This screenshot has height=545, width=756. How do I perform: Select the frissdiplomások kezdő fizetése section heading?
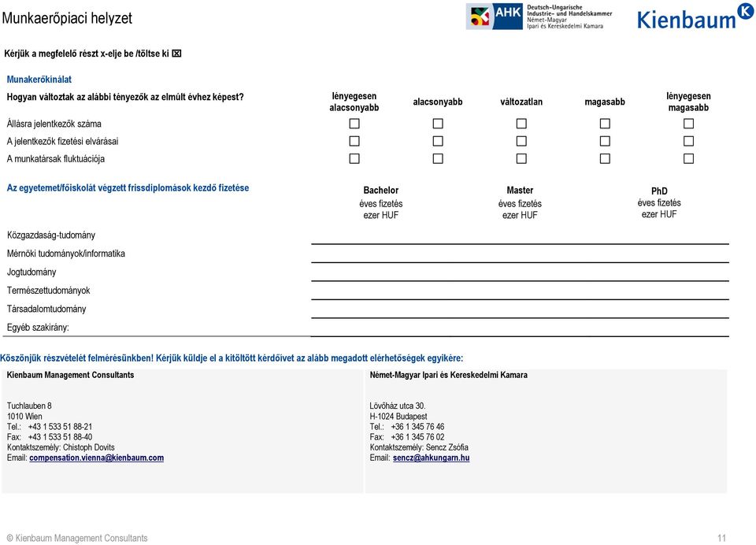[x=128, y=188]
